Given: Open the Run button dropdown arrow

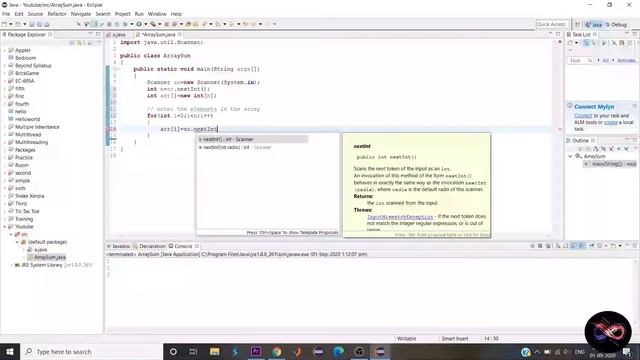Looking at the screenshot, I should coord(145,24).
